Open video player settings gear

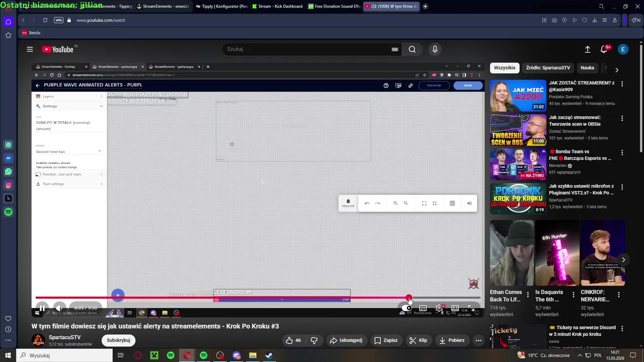[439, 308]
